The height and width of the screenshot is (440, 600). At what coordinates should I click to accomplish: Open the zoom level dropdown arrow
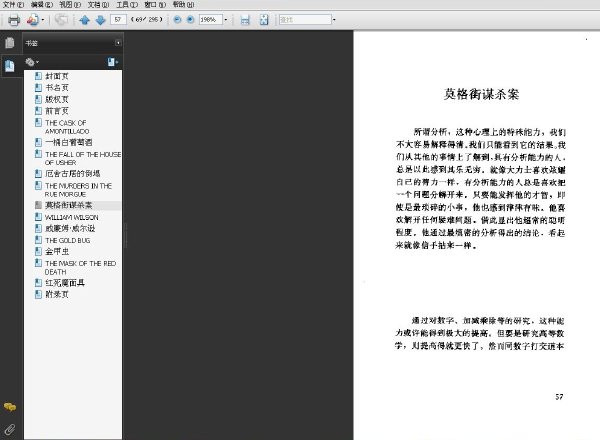point(226,20)
